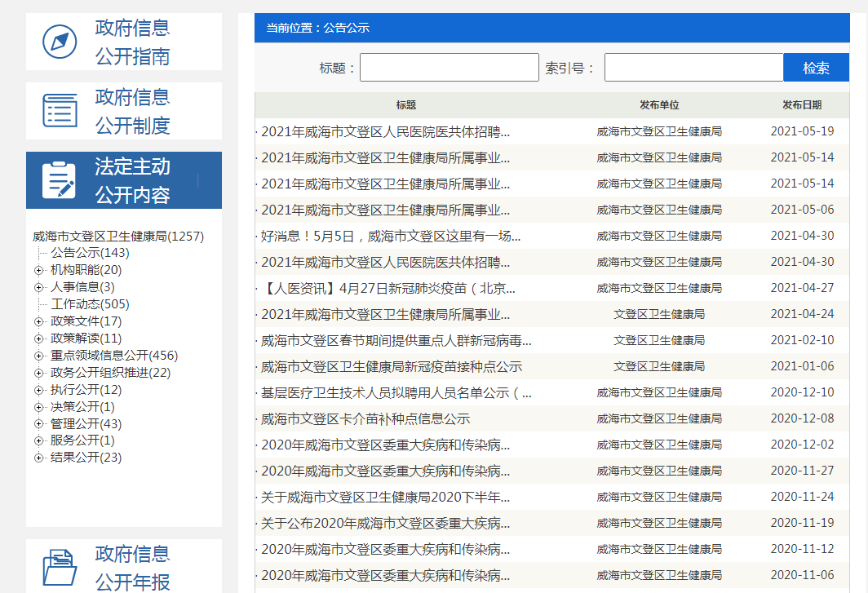
Task: Open 结果公开(23) category
Action: [86, 458]
